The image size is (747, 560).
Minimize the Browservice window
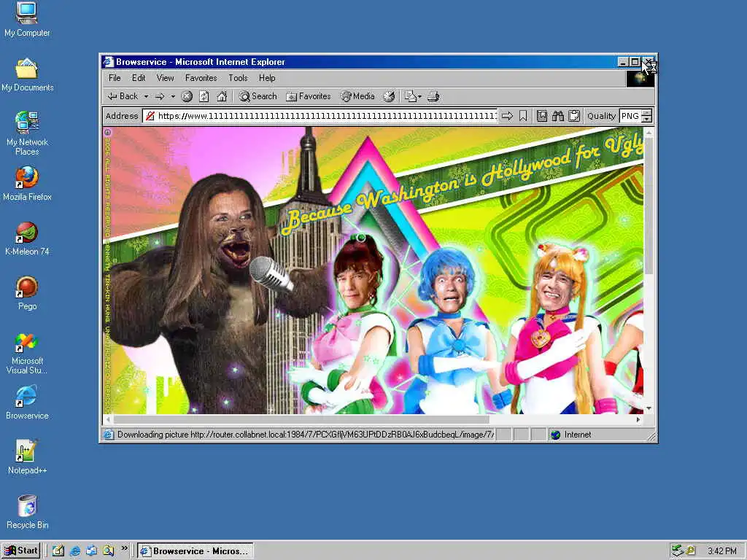pos(623,62)
